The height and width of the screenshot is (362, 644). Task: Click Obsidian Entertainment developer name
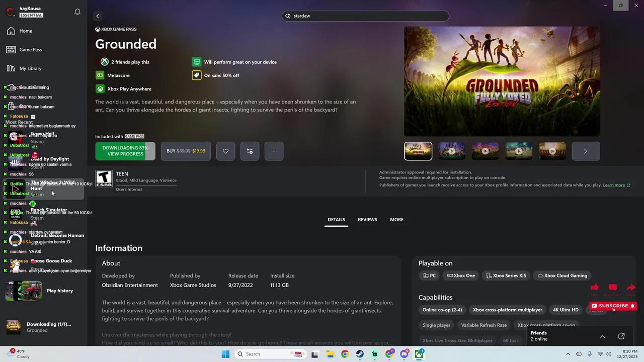pos(130,285)
